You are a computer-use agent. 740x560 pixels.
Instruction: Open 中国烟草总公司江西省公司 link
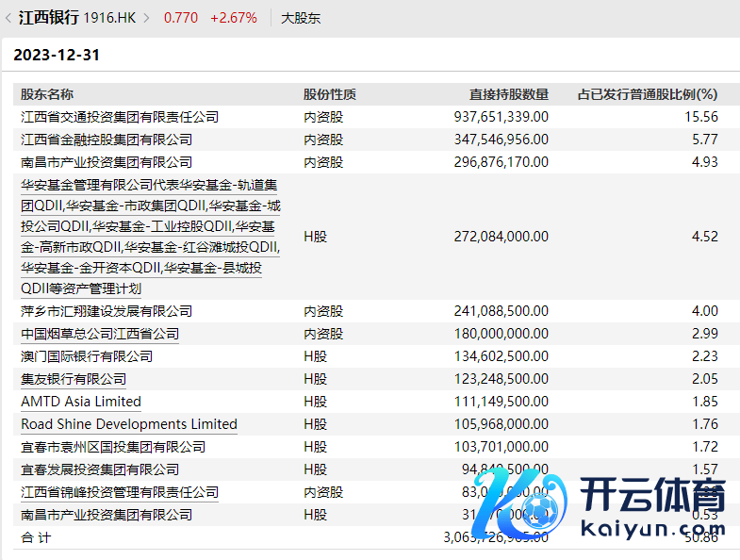100,334
